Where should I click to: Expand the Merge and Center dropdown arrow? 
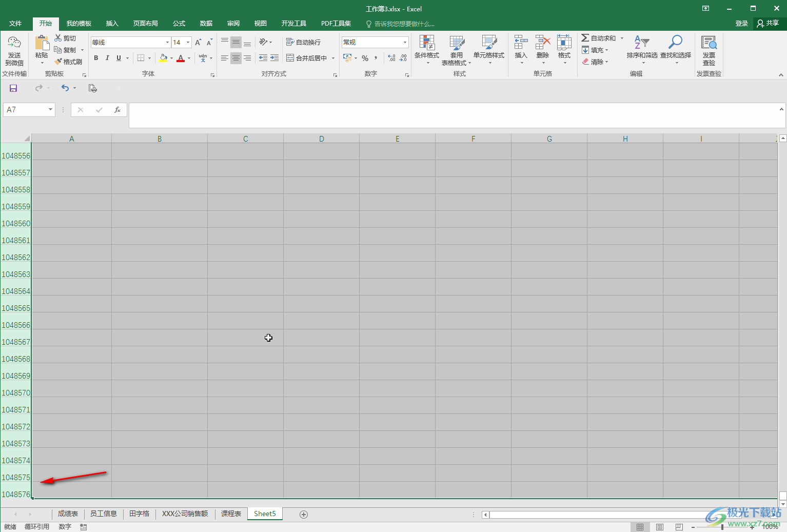tap(333, 58)
